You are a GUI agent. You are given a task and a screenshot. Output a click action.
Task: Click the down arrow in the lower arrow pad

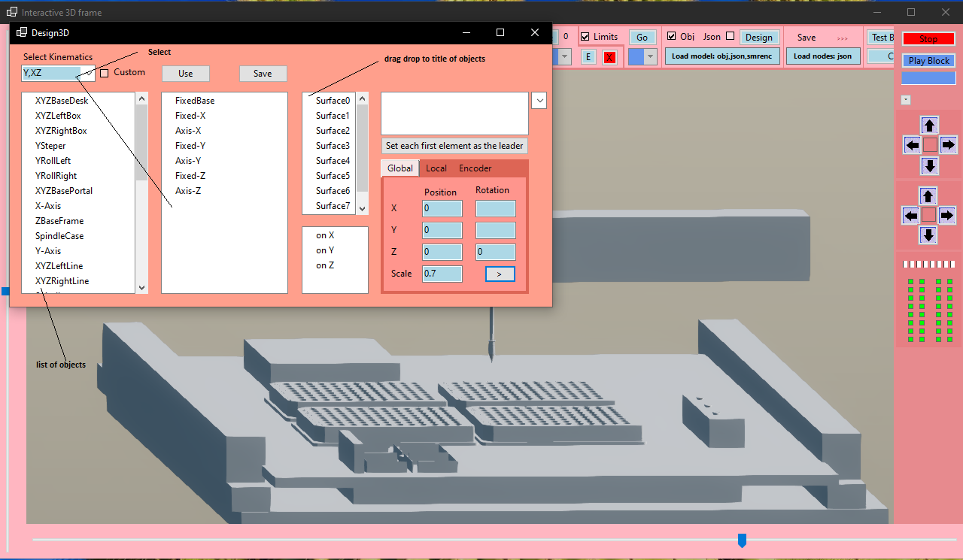[x=928, y=235]
